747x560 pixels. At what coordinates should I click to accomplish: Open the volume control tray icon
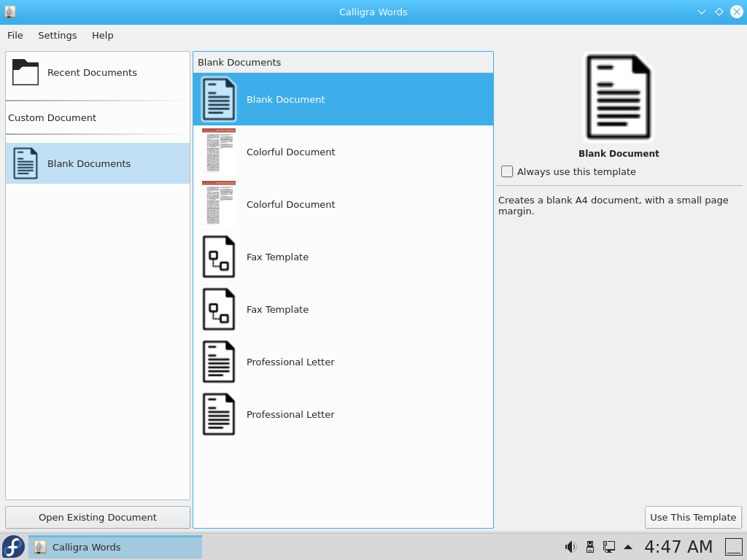pyautogui.click(x=570, y=547)
